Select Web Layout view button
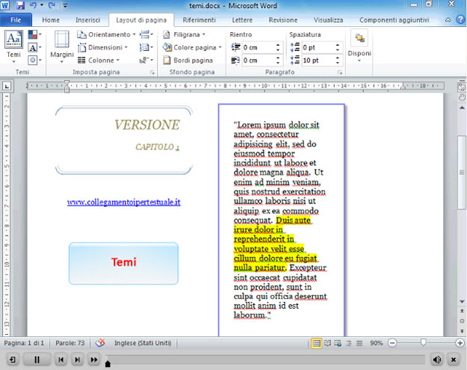 [x=338, y=343]
